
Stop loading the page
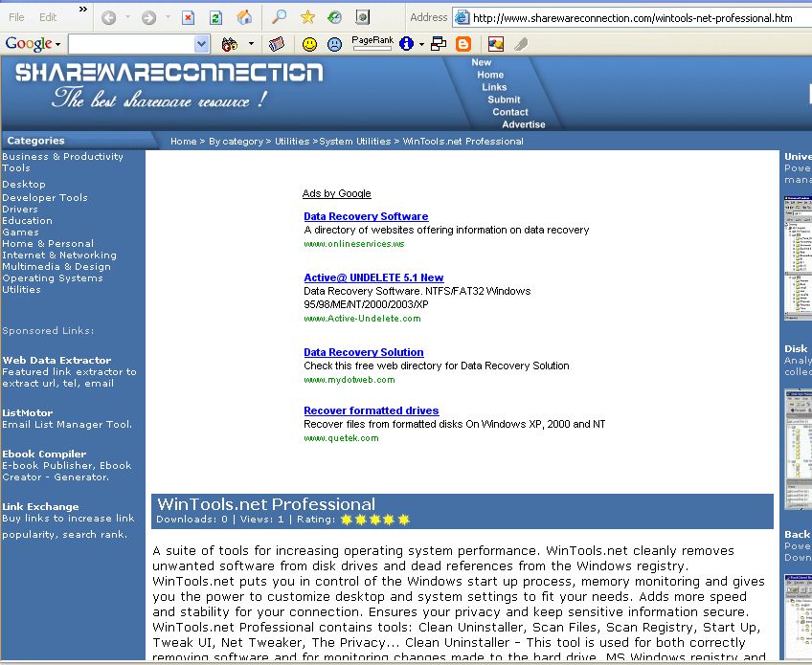188,18
